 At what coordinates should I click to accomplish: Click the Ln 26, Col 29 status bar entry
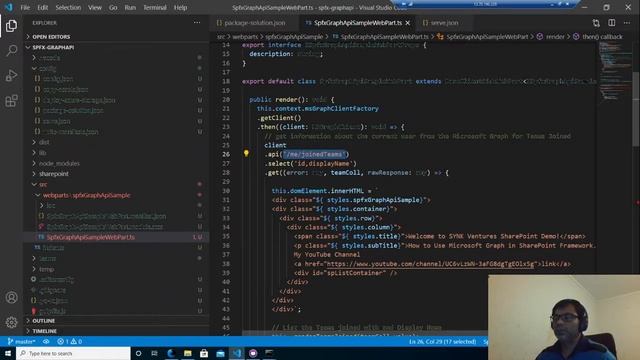pos(442,341)
